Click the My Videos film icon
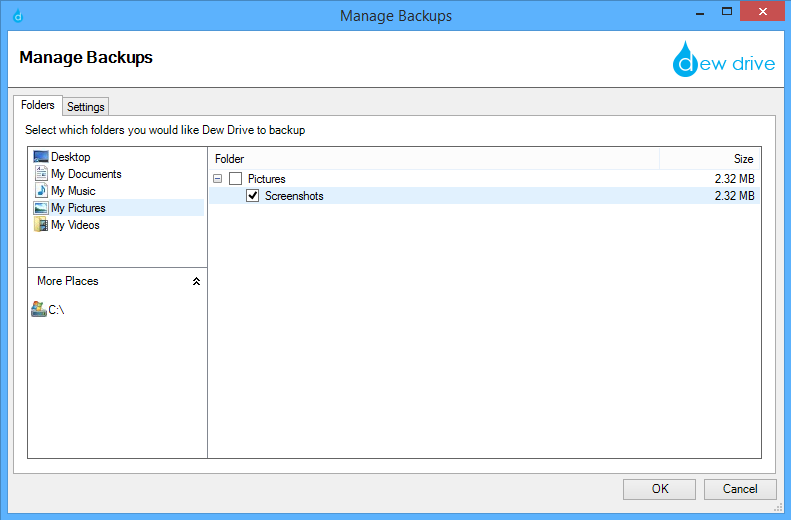 coord(41,225)
